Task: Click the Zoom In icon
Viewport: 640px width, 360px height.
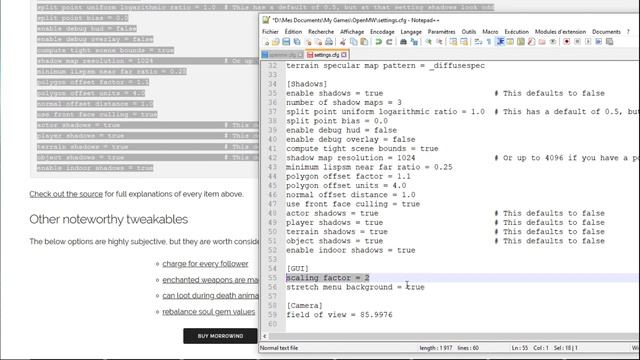Action: pyautogui.click(x=428, y=42)
